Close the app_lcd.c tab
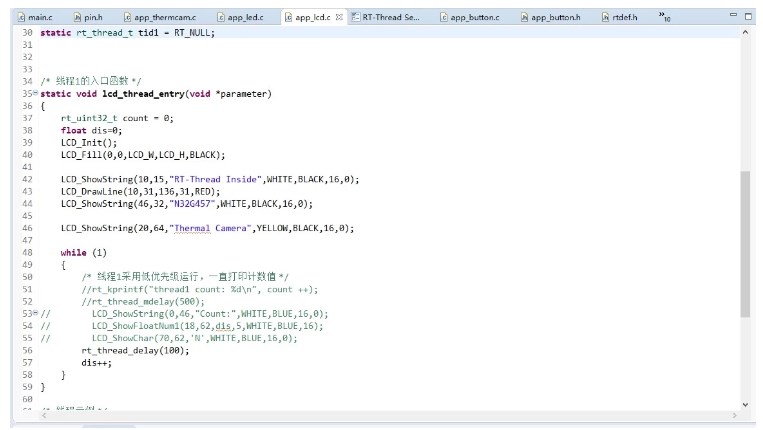Viewport: 763px width, 430px height. 339,18
